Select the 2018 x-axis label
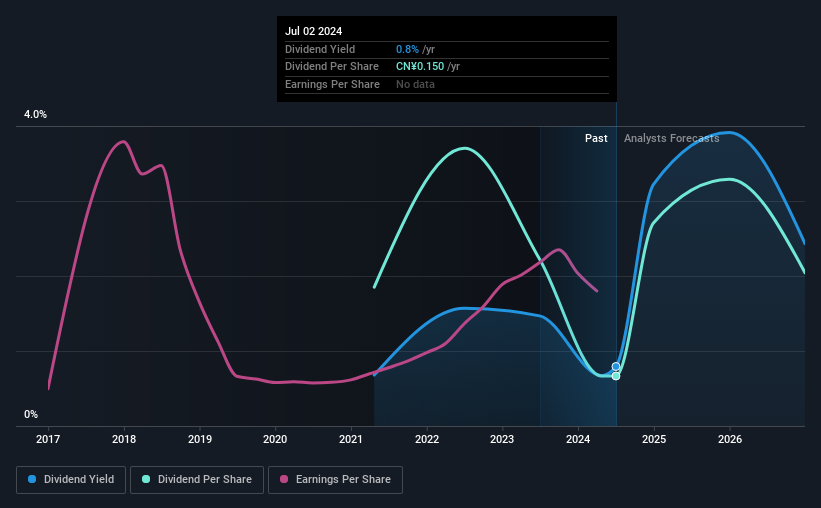821x508 pixels. [x=124, y=439]
